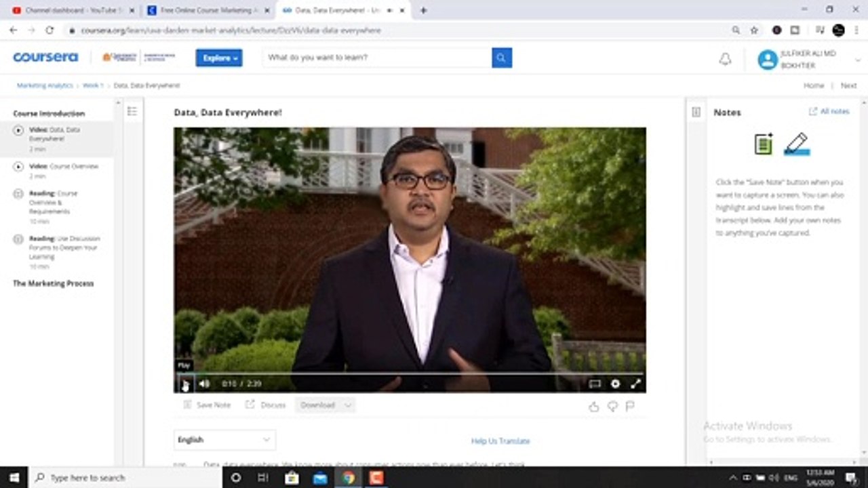Open a new browser tab
The width and height of the screenshot is (868, 488).
click(423, 10)
